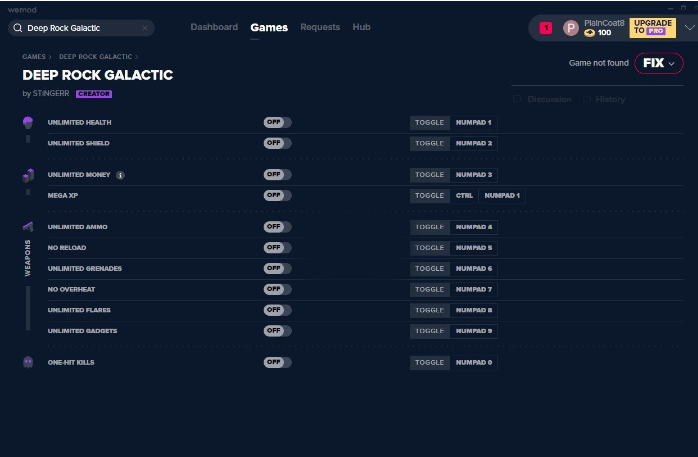Image resolution: width=698 pixels, height=457 pixels.
Task: Enable the Unlimited Money cheat
Action: [x=277, y=174]
